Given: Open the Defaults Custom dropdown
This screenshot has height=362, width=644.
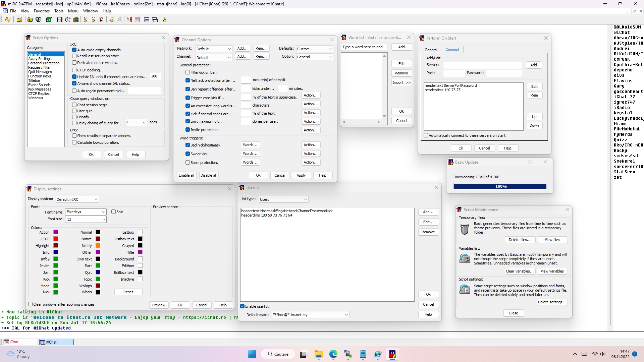Looking at the screenshot, I should coord(314,49).
